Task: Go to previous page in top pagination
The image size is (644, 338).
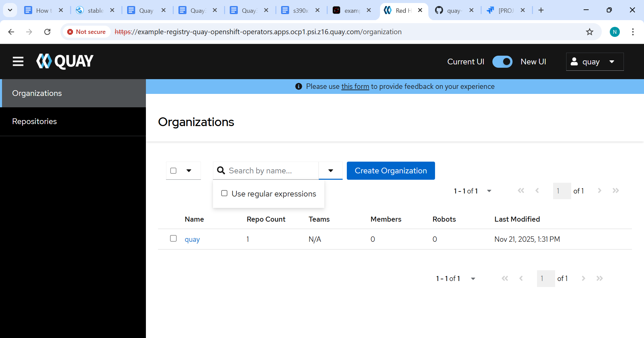Action: pyautogui.click(x=537, y=191)
